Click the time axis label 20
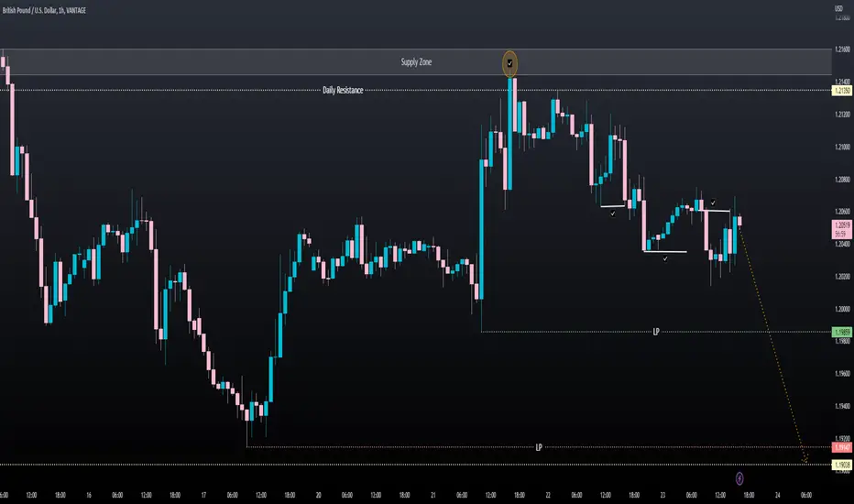This screenshot has width=854, height=504. 318,495
